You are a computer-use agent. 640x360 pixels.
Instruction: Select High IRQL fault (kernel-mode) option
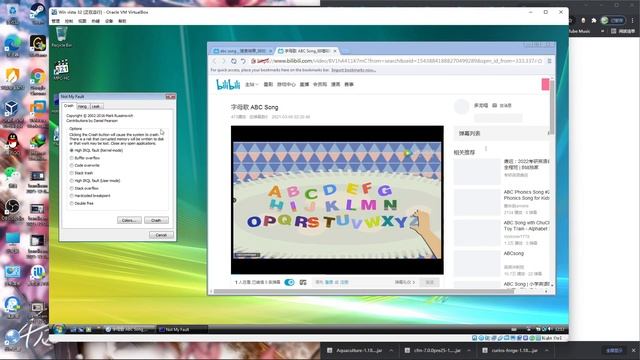pyautogui.click(x=96, y=150)
